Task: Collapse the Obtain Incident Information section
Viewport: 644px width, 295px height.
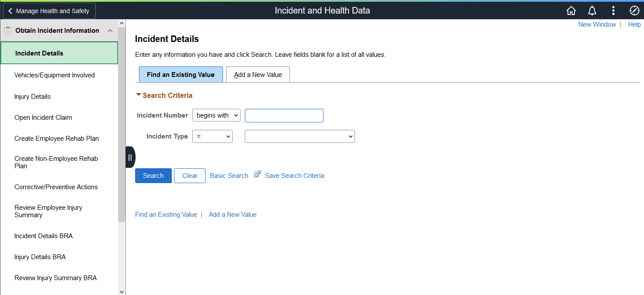Action: (x=110, y=31)
